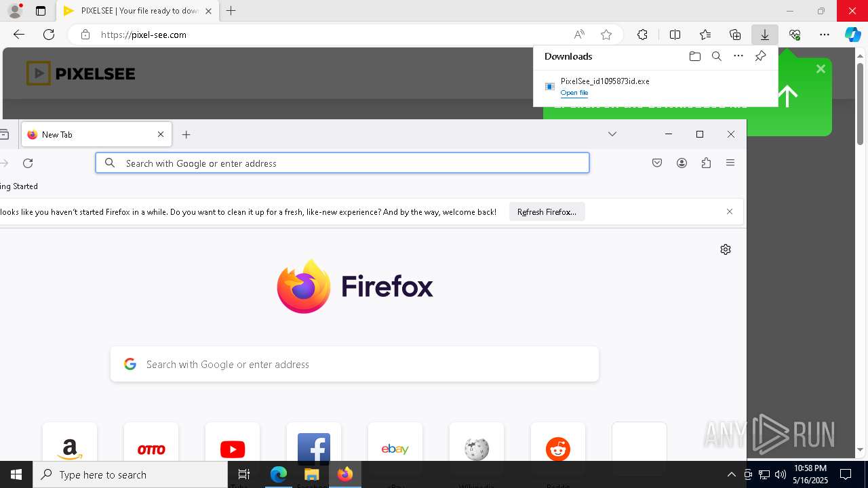Open Copilot sidebar in Edge

pyautogui.click(x=853, y=35)
